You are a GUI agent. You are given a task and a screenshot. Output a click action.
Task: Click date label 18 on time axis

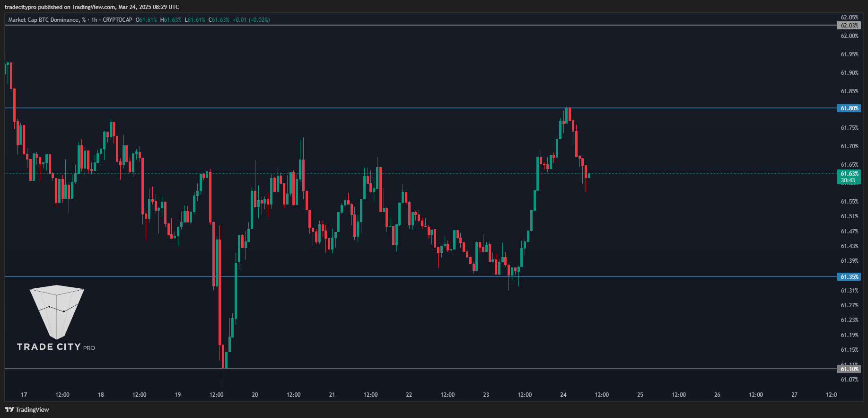click(101, 395)
